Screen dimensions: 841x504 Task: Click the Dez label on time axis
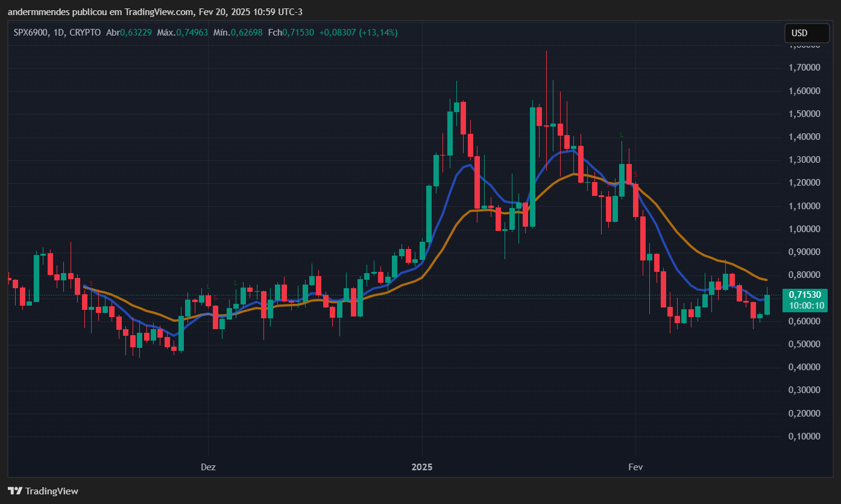(x=208, y=467)
